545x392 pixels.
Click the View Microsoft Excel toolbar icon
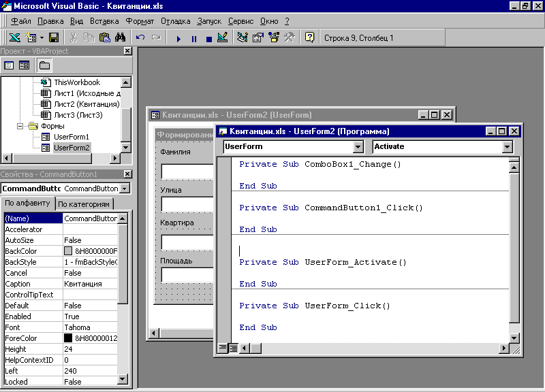(x=14, y=37)
